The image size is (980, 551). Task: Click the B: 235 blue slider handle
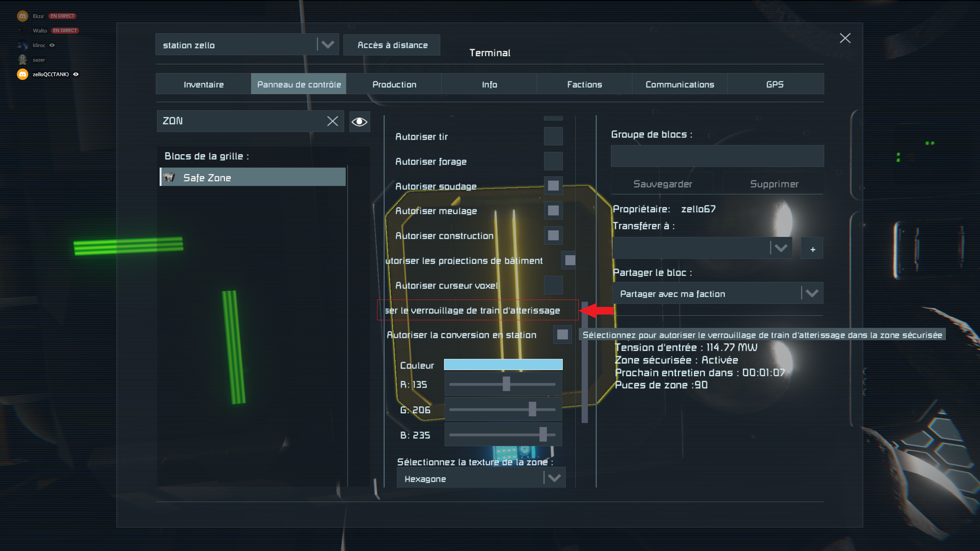[x=543, y=434]
